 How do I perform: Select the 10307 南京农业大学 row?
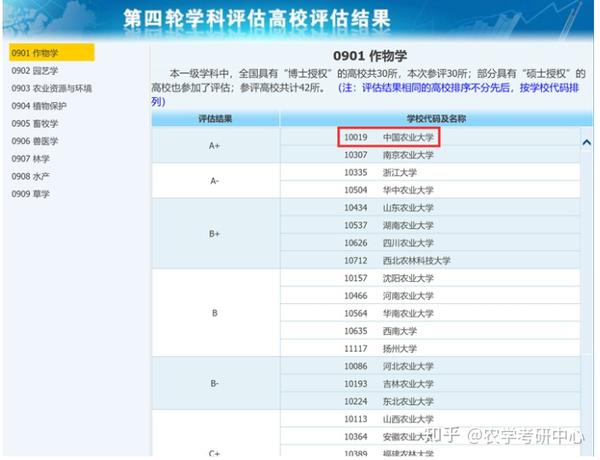point(430,155)
